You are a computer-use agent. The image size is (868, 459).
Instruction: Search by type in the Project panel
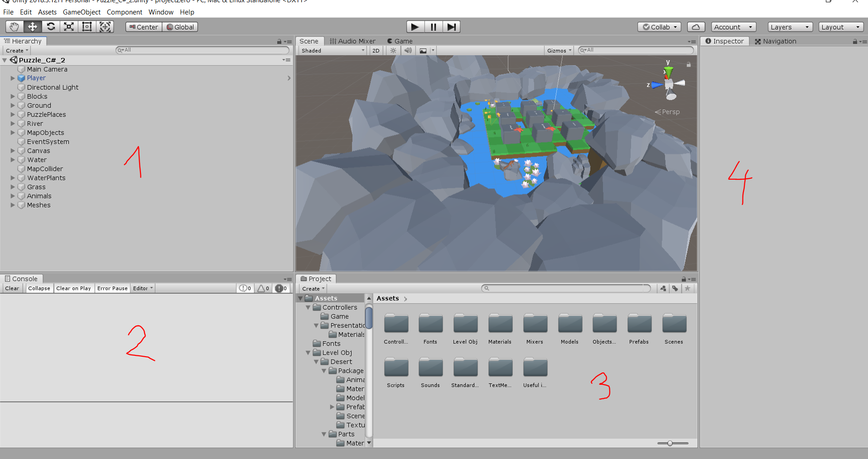click(663, 288)
